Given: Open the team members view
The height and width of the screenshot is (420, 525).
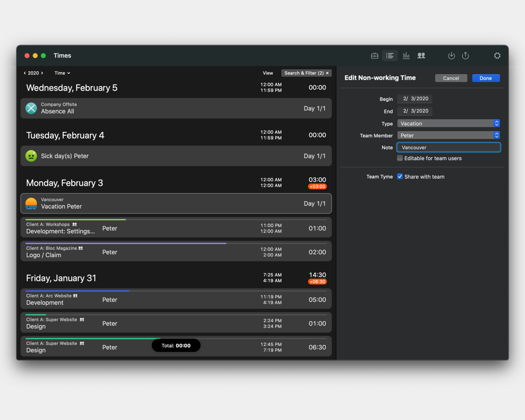Looking at the screenshot, I should 421,56.
